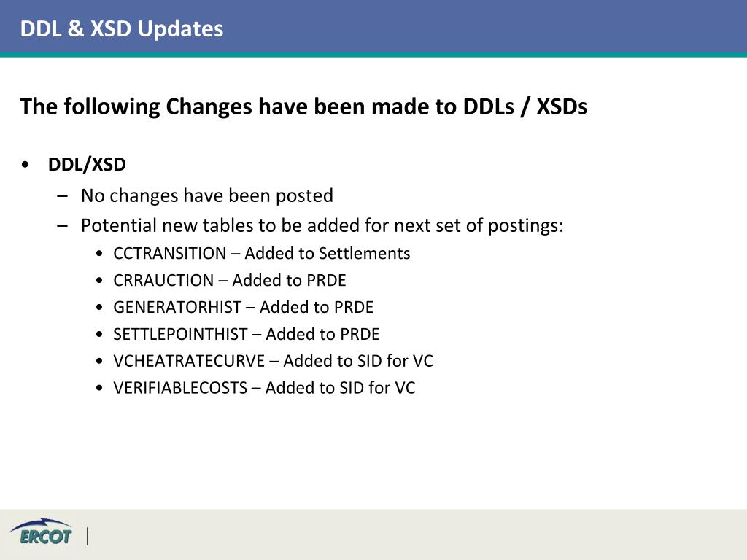Image resolution: width=747 pixels, height=560 pixels.
Task: Click the DDL/XSD bold bullet text
Action: [x=87, y=165]
